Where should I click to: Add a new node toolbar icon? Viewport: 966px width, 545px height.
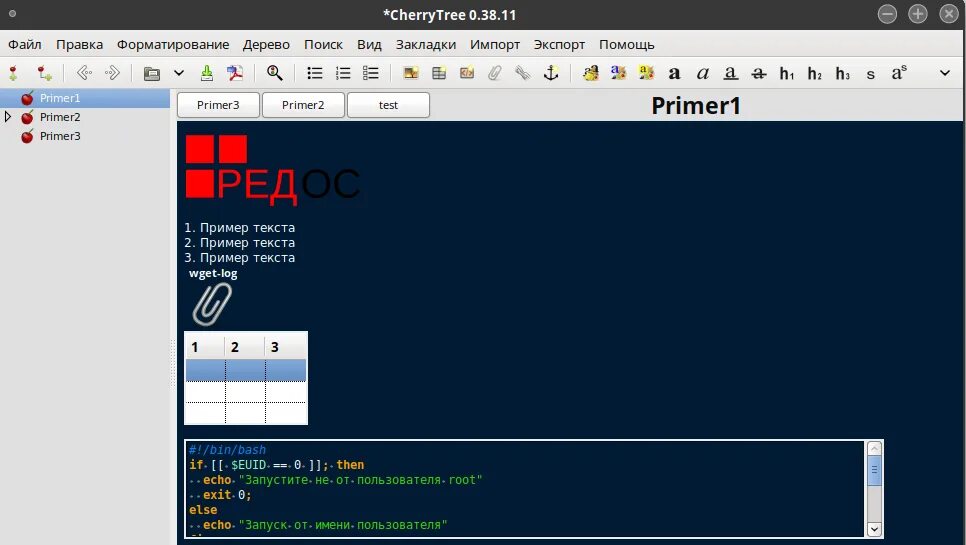pyautogui.click(x=13, y=73)
